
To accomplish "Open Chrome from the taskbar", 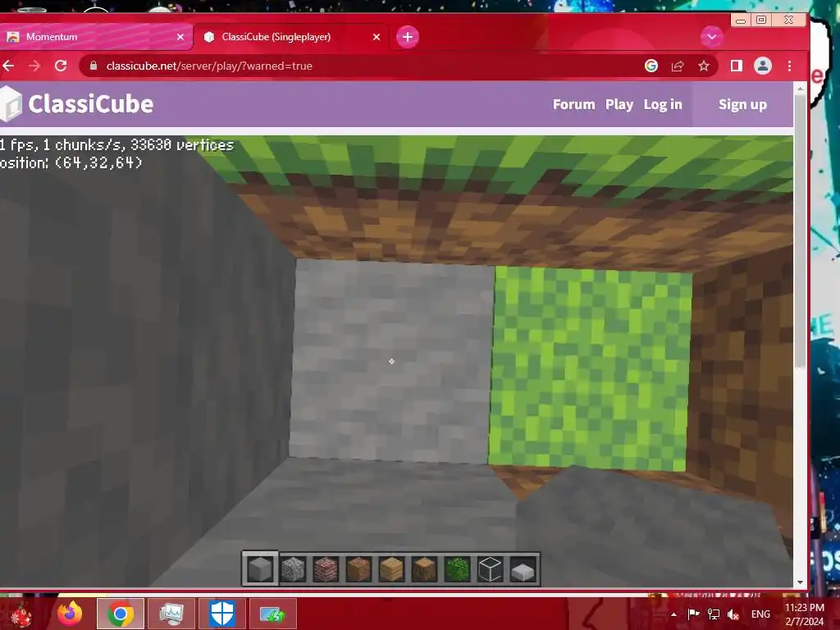I will pyautogui.click(x=121, y=614).
